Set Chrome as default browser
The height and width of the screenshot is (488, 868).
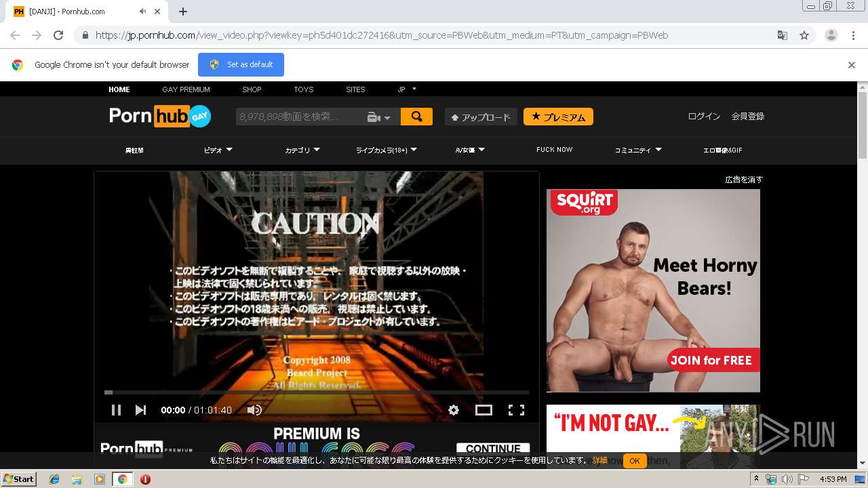241,64
